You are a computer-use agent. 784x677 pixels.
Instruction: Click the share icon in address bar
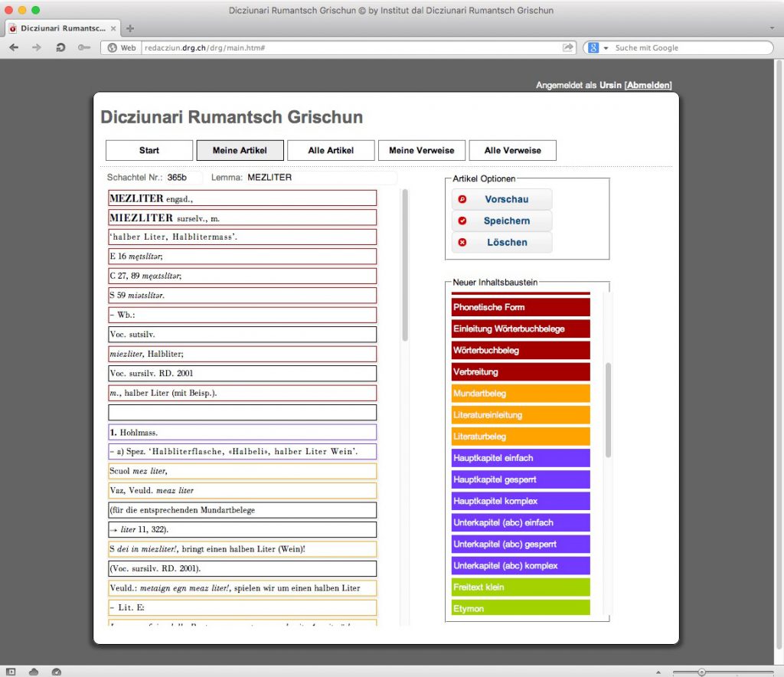coord(567,47)
